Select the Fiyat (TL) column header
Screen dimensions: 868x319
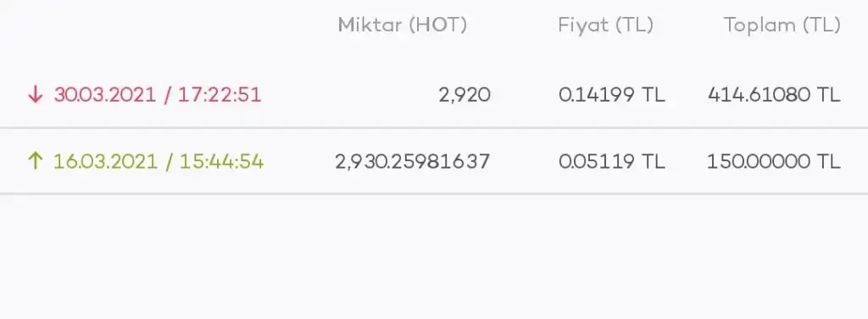605,25
